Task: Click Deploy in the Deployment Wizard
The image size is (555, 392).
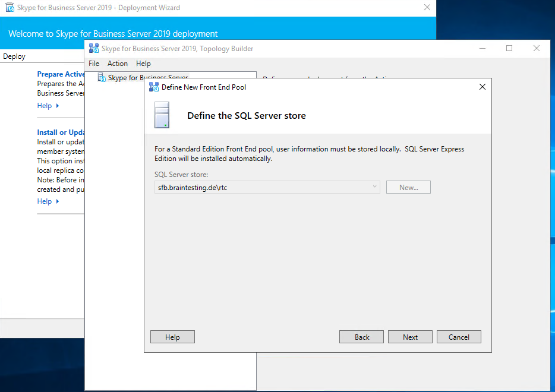Action: coord(14,56)
